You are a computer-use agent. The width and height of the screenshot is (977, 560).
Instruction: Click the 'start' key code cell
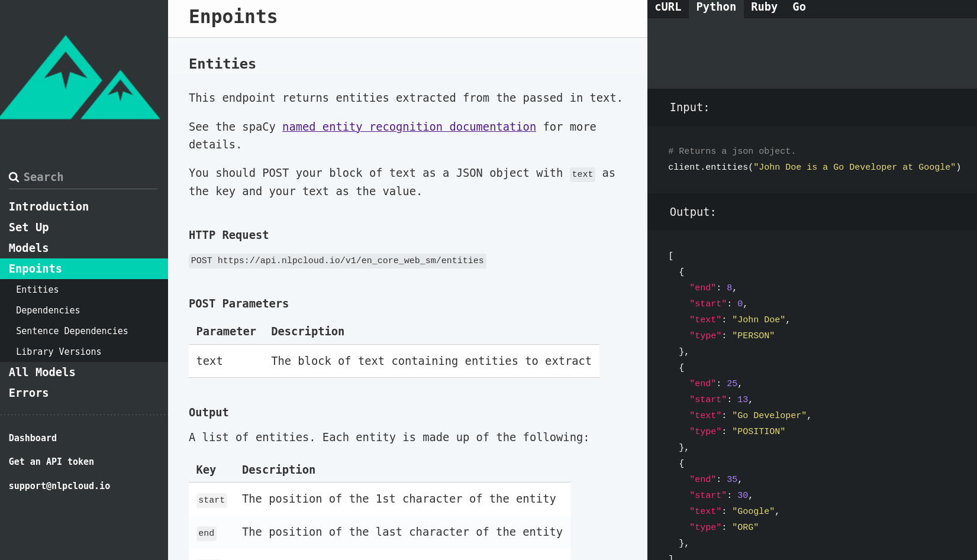click(211, 500)
